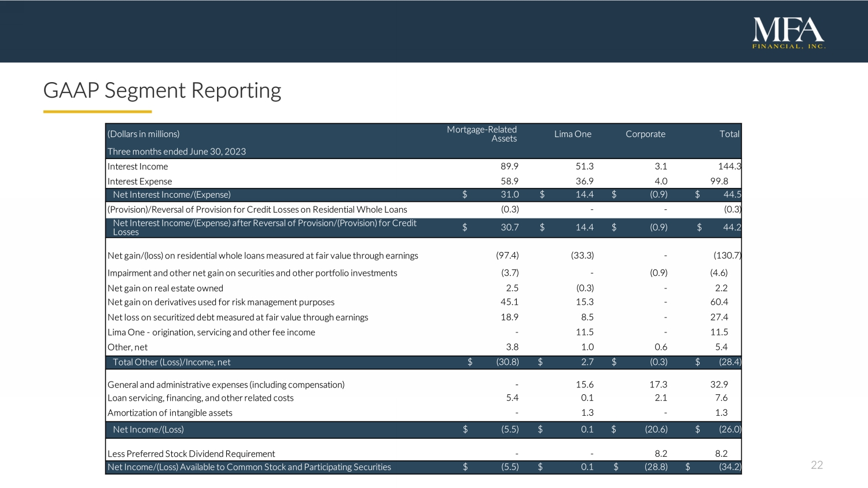Click the GAAP Segment Reporting title

coord(162,91)
